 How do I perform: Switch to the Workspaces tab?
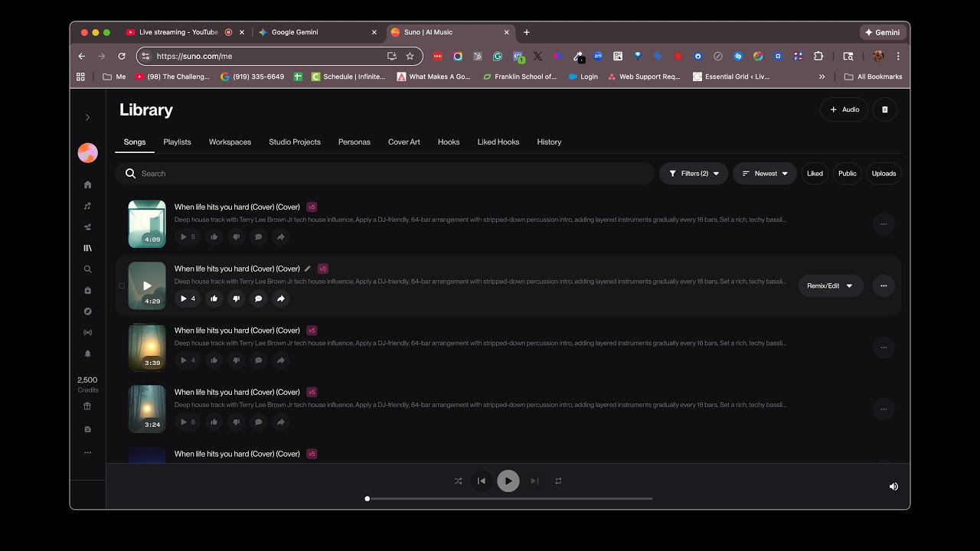point(230,142)
